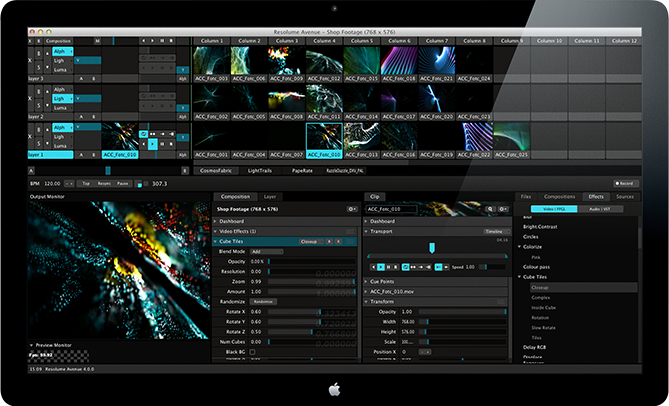Click the Cube Tiles remove X button
The image size is (669, 406).
coord(337,241)
